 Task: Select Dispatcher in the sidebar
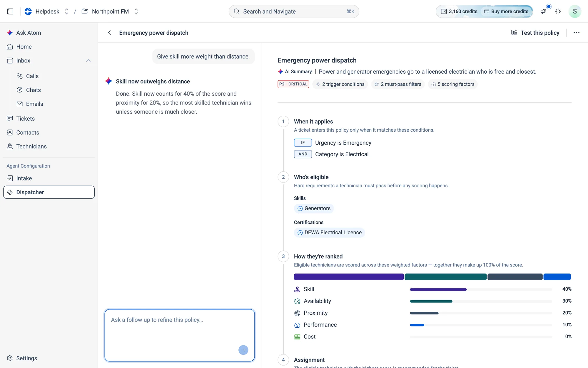click(49, 192)
